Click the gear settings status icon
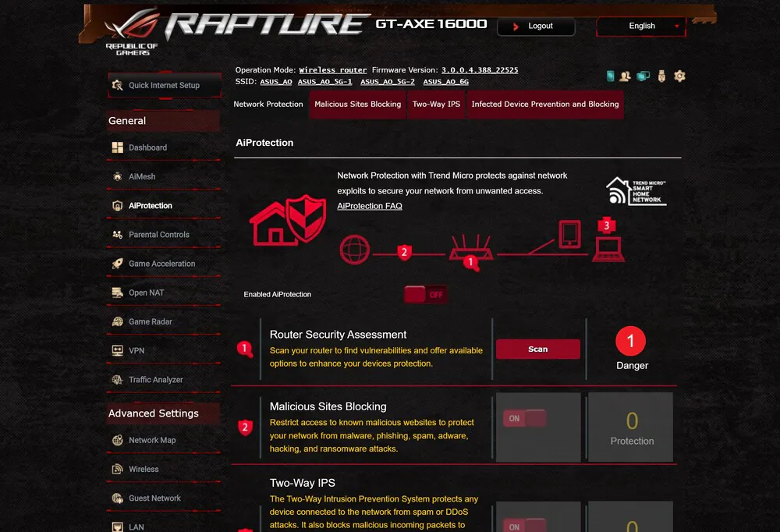Screen dimensions: 780x532 tap(679, 76)
